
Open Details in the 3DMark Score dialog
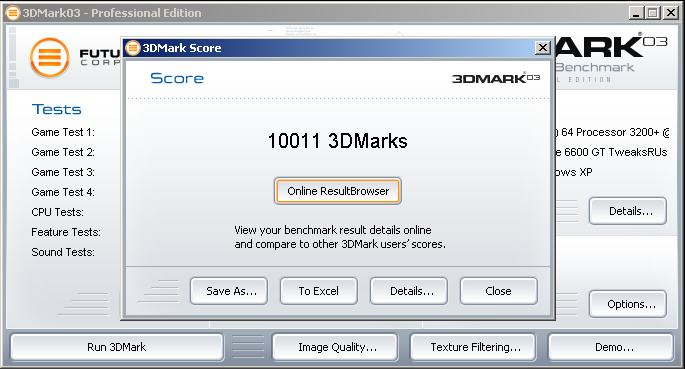point(409,291)
